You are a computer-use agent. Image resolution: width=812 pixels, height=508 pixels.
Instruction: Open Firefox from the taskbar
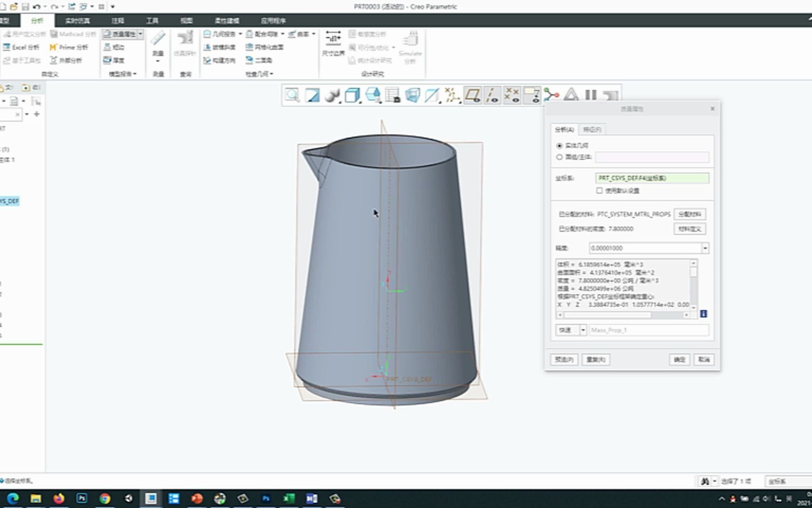coord(59,499)
